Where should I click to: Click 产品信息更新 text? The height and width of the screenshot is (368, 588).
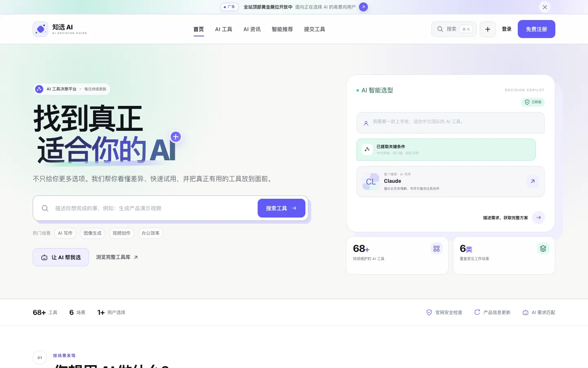[x=497, y=312]
